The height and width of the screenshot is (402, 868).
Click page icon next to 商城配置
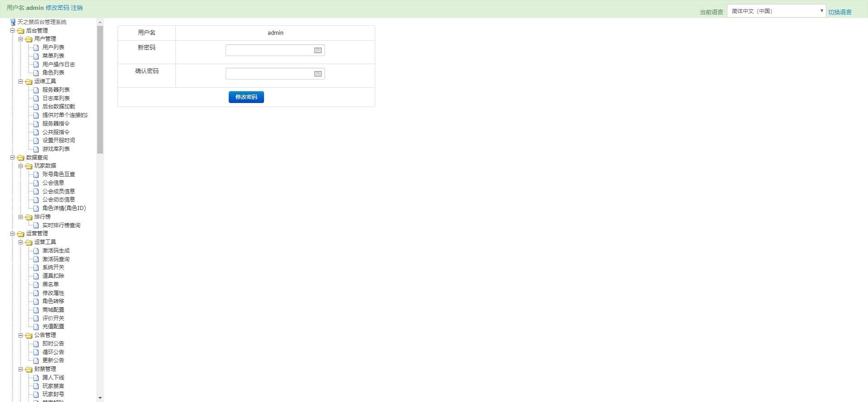point(36,310)
